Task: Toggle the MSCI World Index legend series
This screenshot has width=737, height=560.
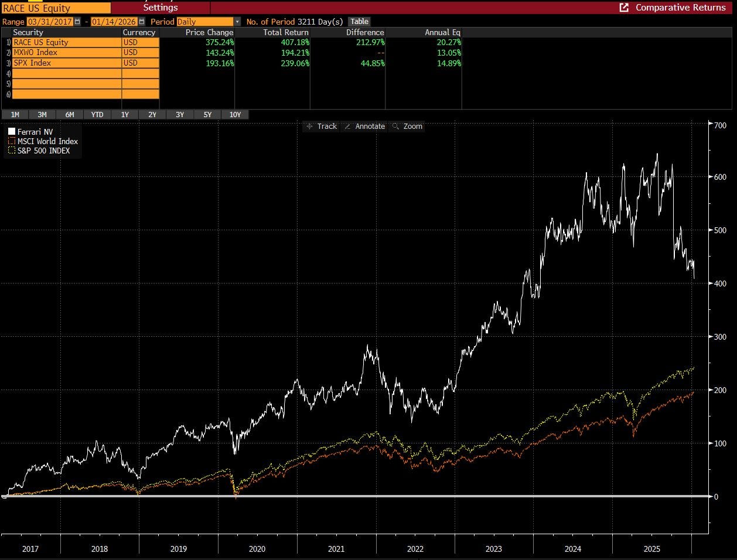Action: tap(43, 141)
